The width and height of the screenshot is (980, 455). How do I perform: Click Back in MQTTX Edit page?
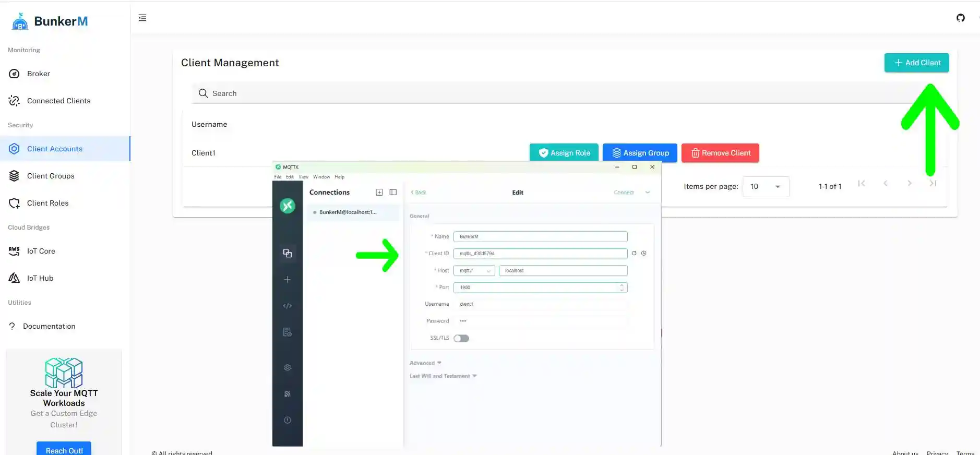pos(419,193)
